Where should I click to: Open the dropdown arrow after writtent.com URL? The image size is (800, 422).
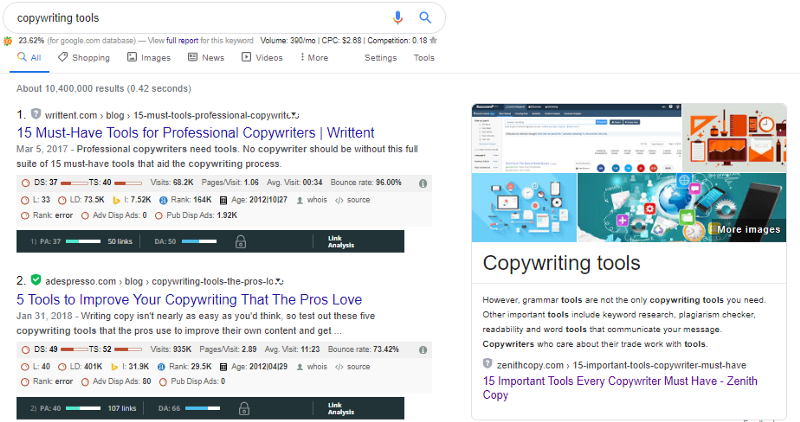point(294,115)
